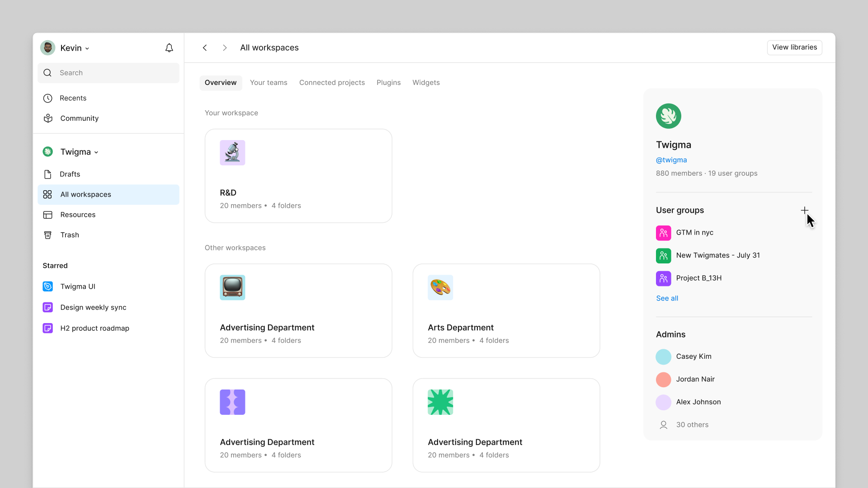The width and height of the screenshot is (868, 488).
Task: Open Recents from the sidebar
Action: click(73, 98)
